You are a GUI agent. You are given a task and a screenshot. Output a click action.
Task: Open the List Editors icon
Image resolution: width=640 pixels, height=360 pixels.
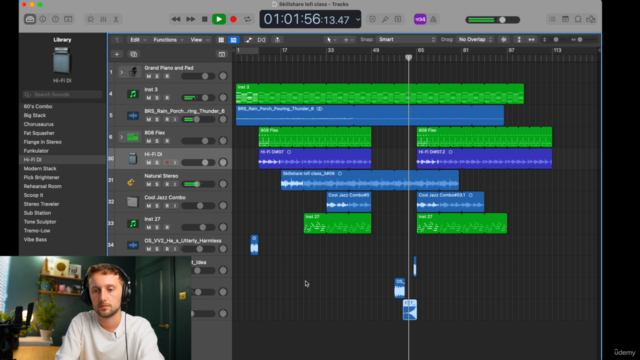coord(552,19)
